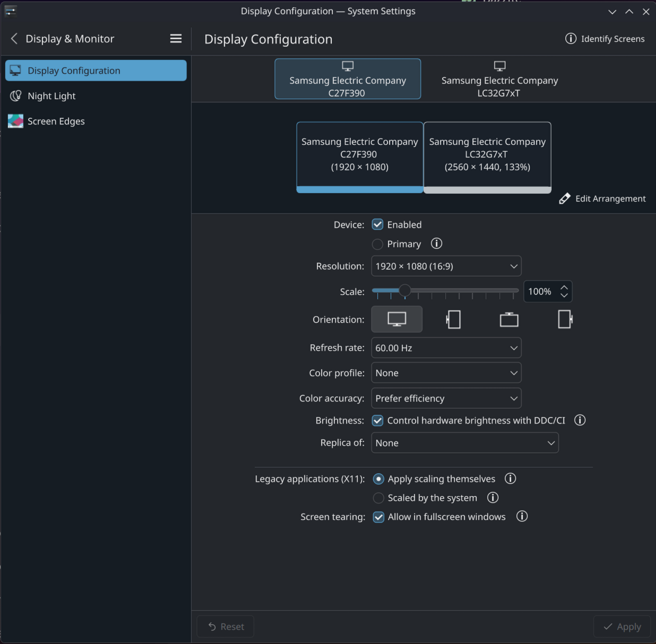The image size is (656, 644).
Task: Click monitor icon above LC32G7xT tab
Action: (499, 66)
